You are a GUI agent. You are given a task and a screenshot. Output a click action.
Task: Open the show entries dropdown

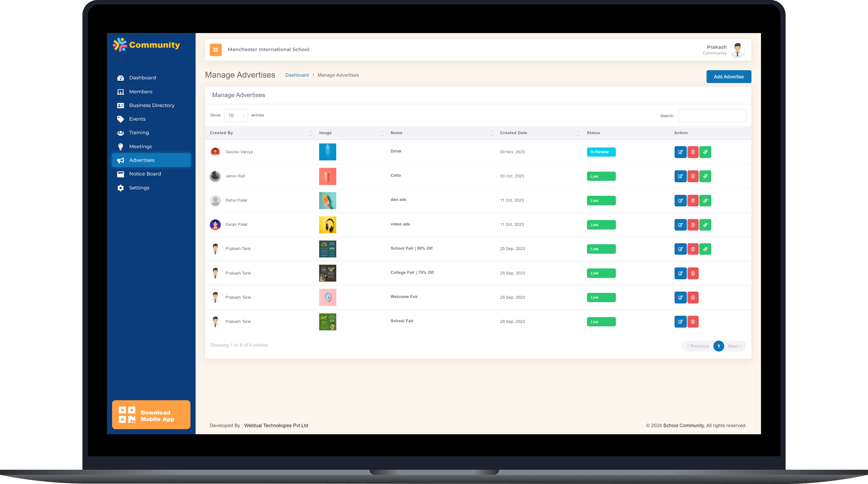pos(236,116)
